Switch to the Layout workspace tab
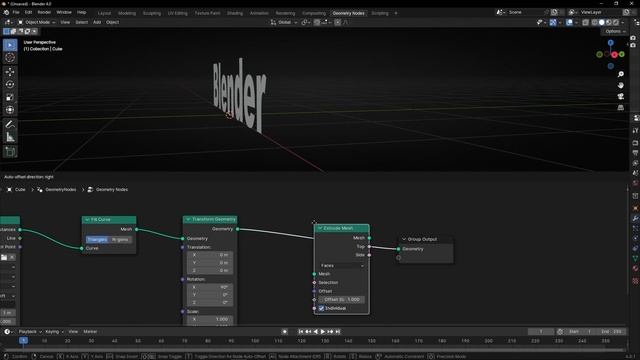 (104, 13)
